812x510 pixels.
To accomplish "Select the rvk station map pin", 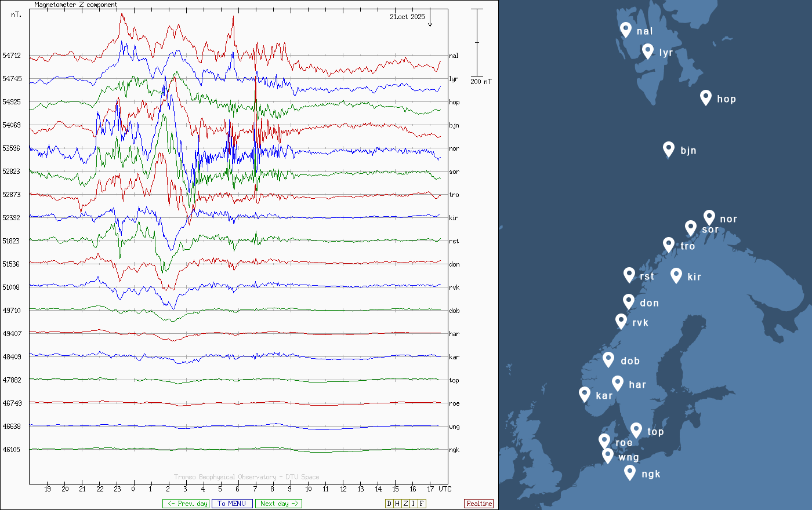I will (x=621, y=321).
